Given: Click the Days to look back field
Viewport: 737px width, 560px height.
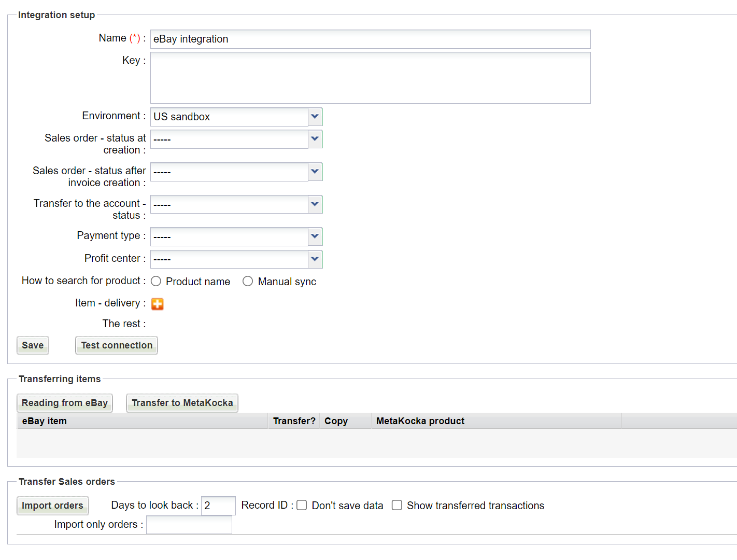Looking at the screenshot, I should [218, 506].
